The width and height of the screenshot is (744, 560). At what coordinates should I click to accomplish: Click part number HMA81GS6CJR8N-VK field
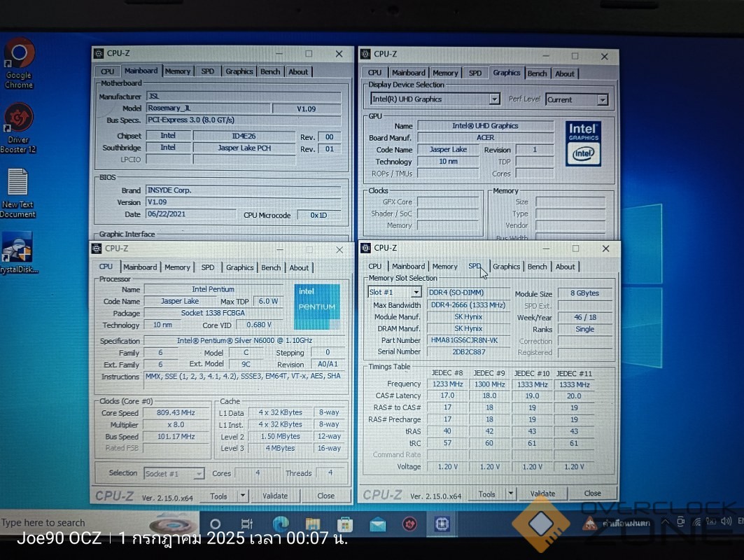click(468, 340)
